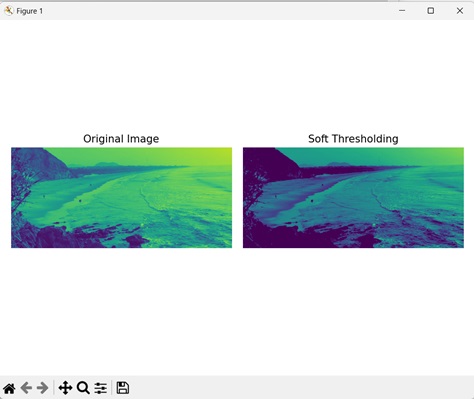Open the Configure subplots dialog
The image size is (474, 399).
tap(100, 388)
